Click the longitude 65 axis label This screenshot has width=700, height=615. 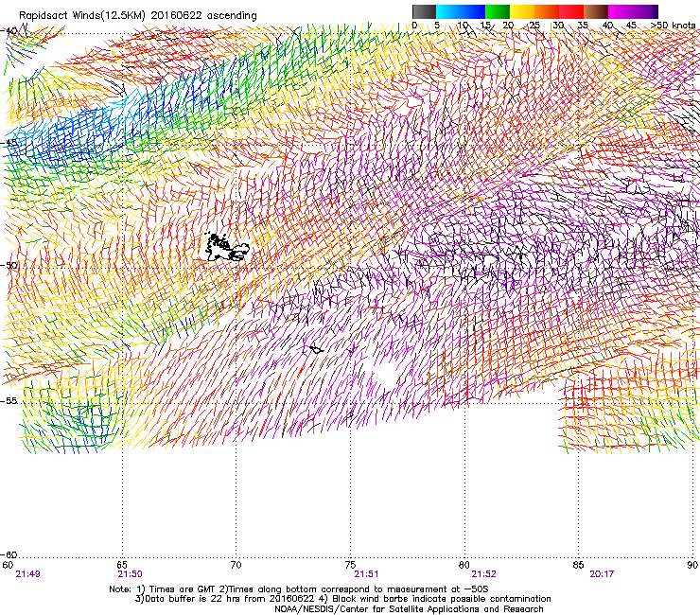point(122,565)
